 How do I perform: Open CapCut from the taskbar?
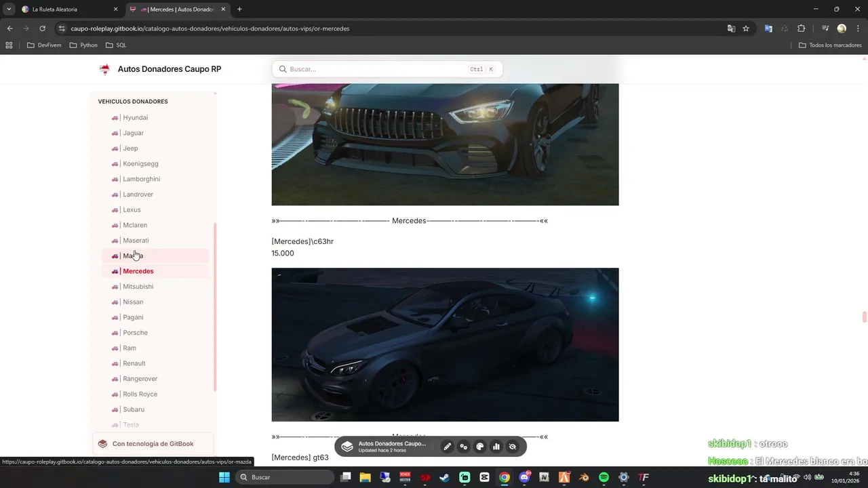484,477
